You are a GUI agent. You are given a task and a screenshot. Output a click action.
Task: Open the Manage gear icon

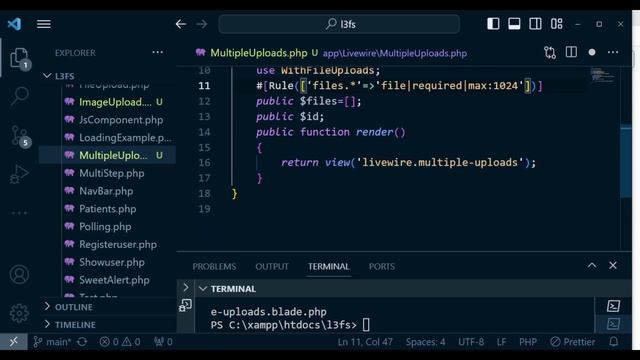click(x=19, y=313)
